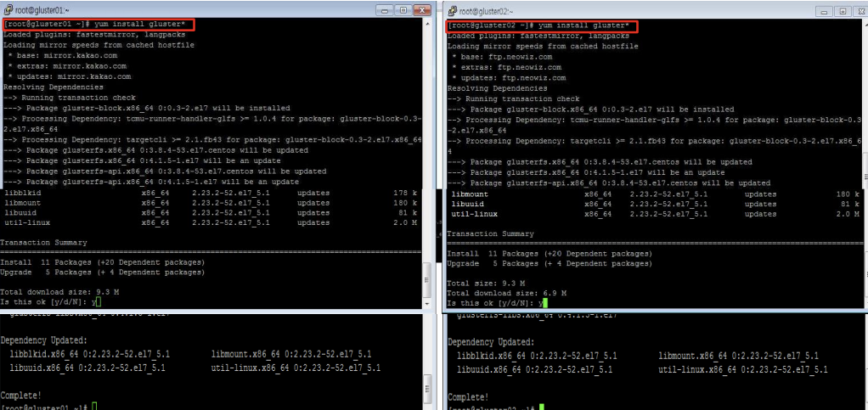The width and height of the screenshot is (868, 410).
Task: Click 'Loaded plugins: fastestmirror, langpacks' in gluster02
Action: pos(538,36)
